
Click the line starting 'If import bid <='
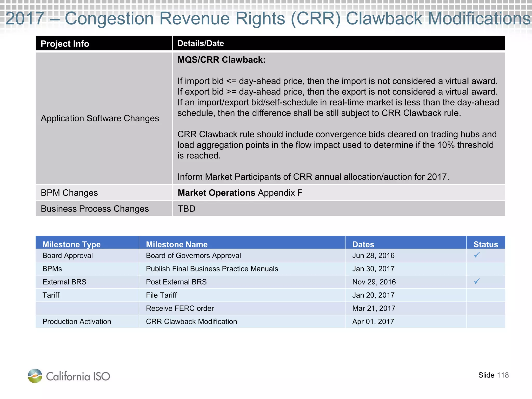pos(337,81)
